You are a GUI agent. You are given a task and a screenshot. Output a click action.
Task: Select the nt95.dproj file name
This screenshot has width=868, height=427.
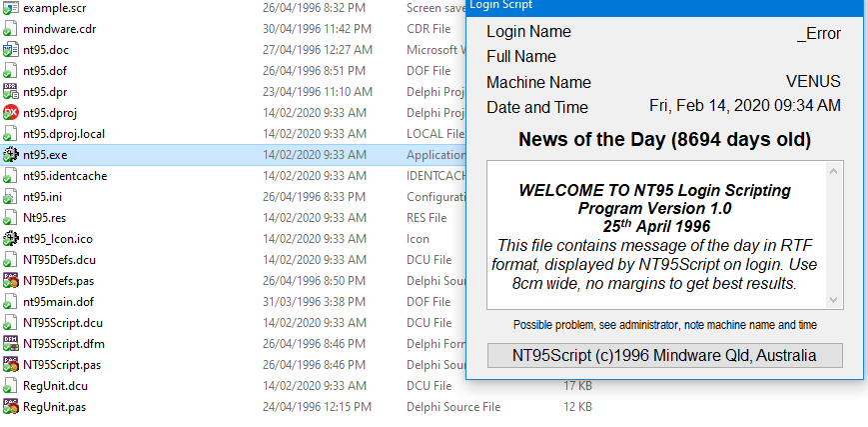(x=50, y=113)
